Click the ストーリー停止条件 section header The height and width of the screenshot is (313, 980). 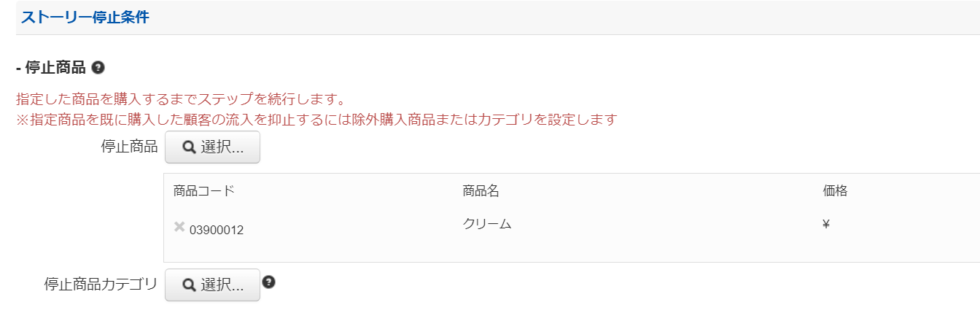coord(85,18)
